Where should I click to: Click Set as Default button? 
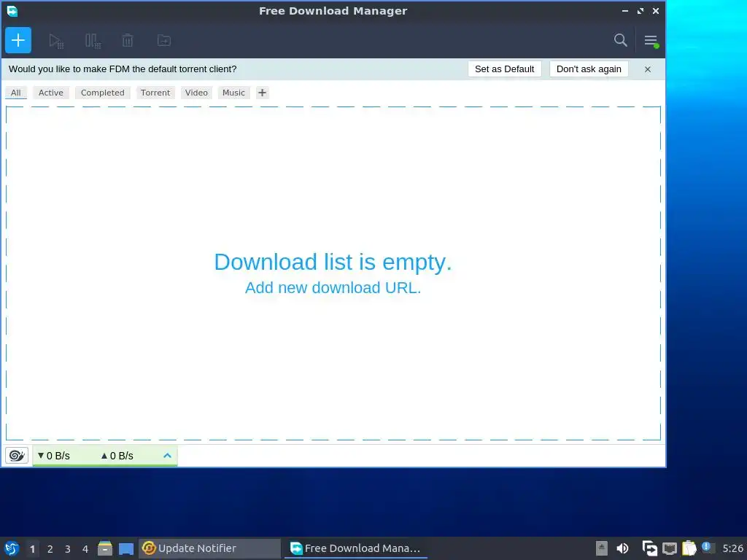tap(505, 69)
